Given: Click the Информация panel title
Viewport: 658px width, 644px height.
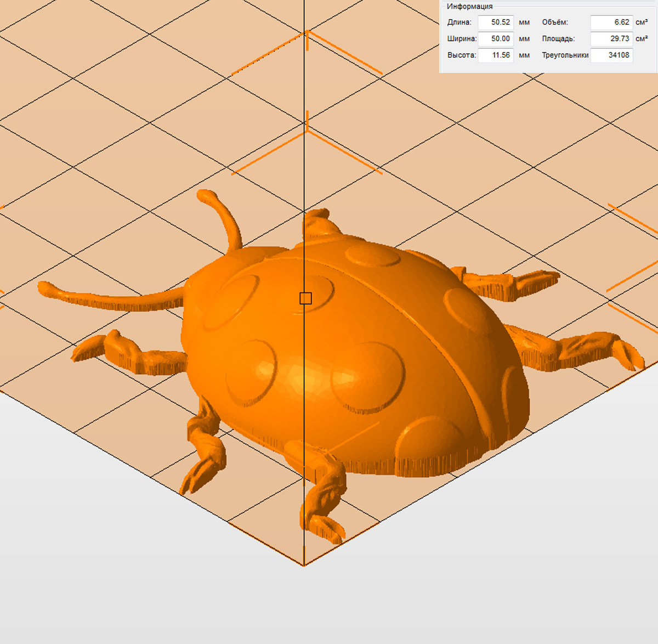Looking at the screenshot, I should (x=469, y=7).
